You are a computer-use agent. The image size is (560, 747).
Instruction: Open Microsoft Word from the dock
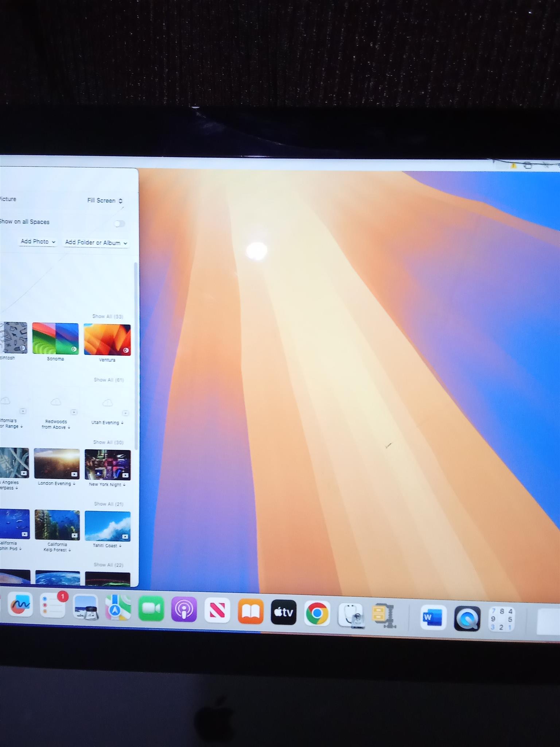click(x=433, y=617)
